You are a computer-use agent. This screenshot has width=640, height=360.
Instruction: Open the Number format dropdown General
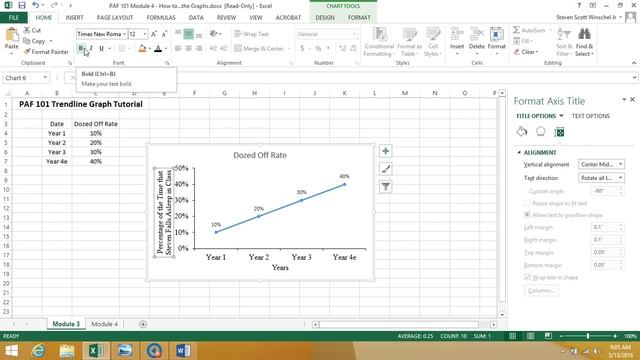point(354,34)
